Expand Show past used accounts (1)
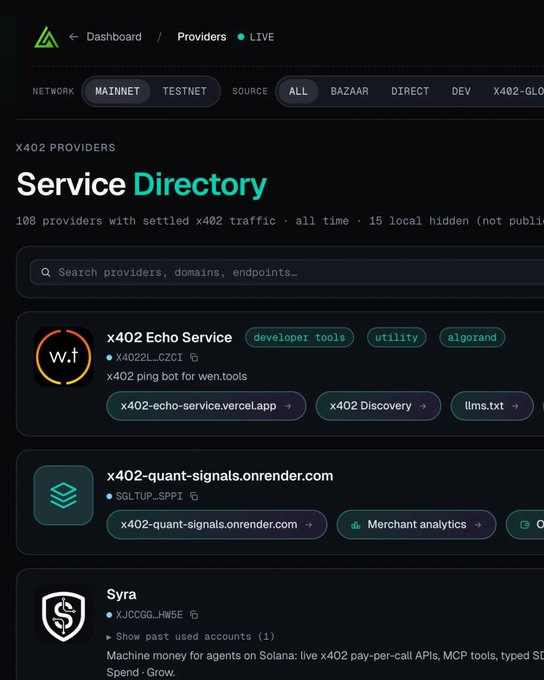The image size is (544, 680). [190, 636]
